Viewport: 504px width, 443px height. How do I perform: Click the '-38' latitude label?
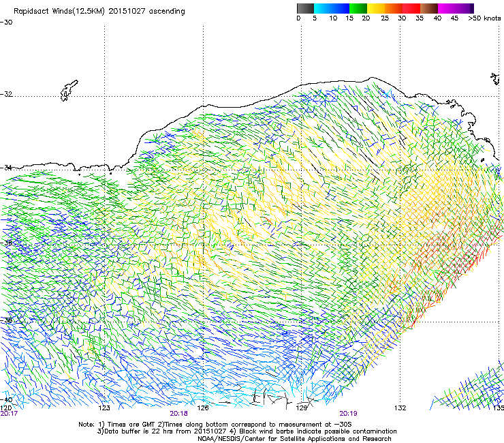pyautogui.click(x=6, y=320)
